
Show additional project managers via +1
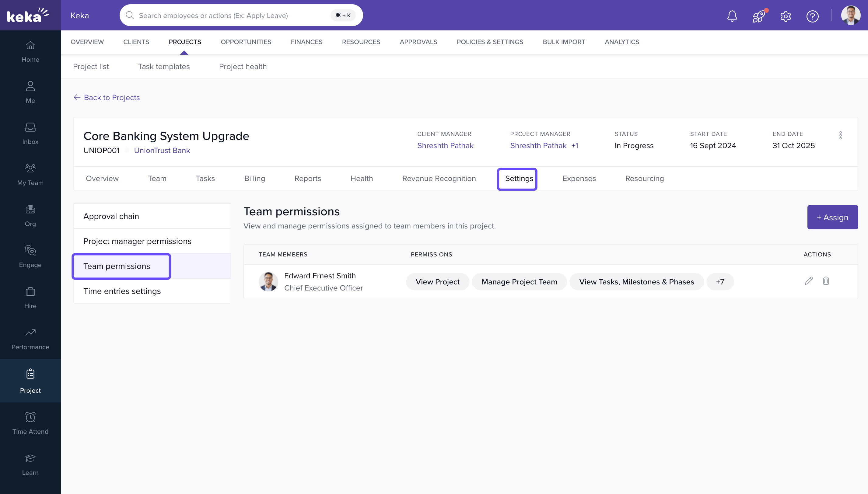575,145
